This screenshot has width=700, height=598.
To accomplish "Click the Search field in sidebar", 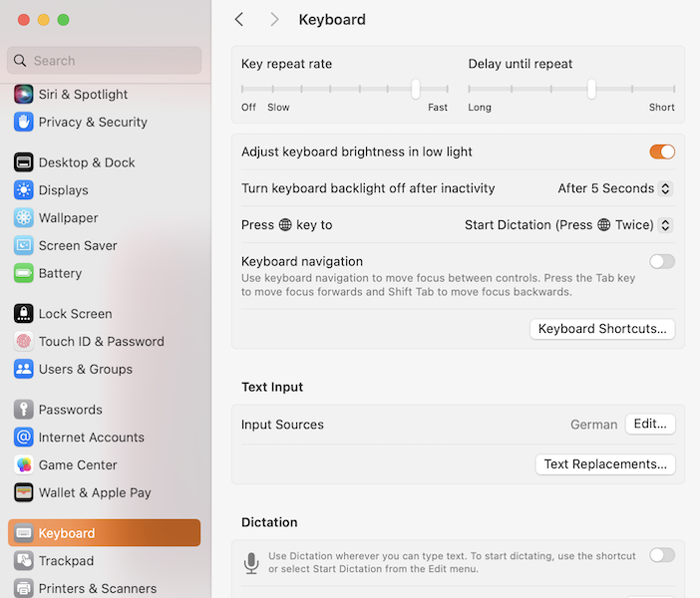I will 105,60.
